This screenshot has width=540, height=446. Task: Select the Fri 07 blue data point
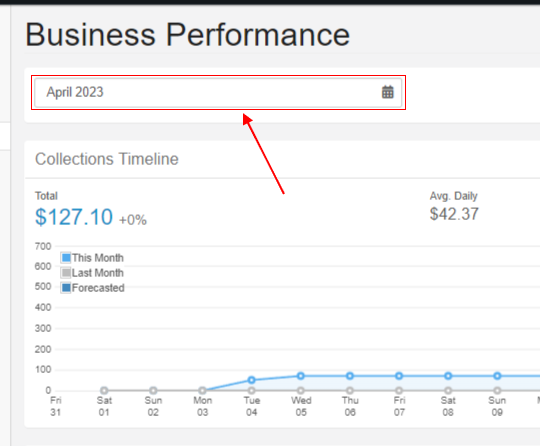(x=399, y=376)
